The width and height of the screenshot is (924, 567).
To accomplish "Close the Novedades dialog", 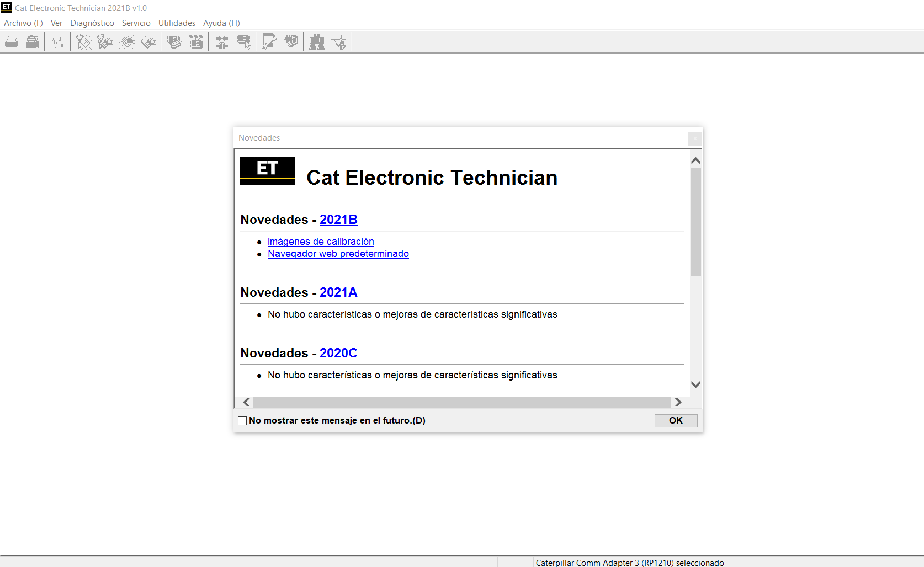I will coord(695,138).
